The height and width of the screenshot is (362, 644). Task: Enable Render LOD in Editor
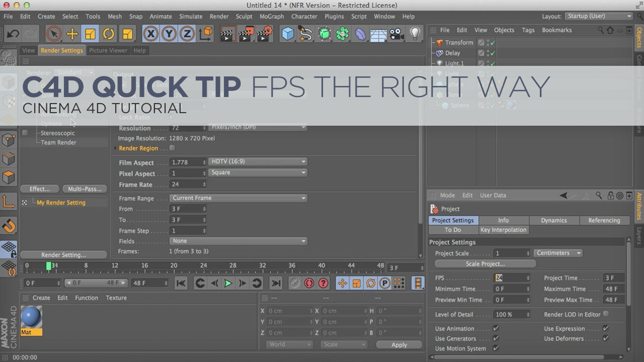coord(606,313)
